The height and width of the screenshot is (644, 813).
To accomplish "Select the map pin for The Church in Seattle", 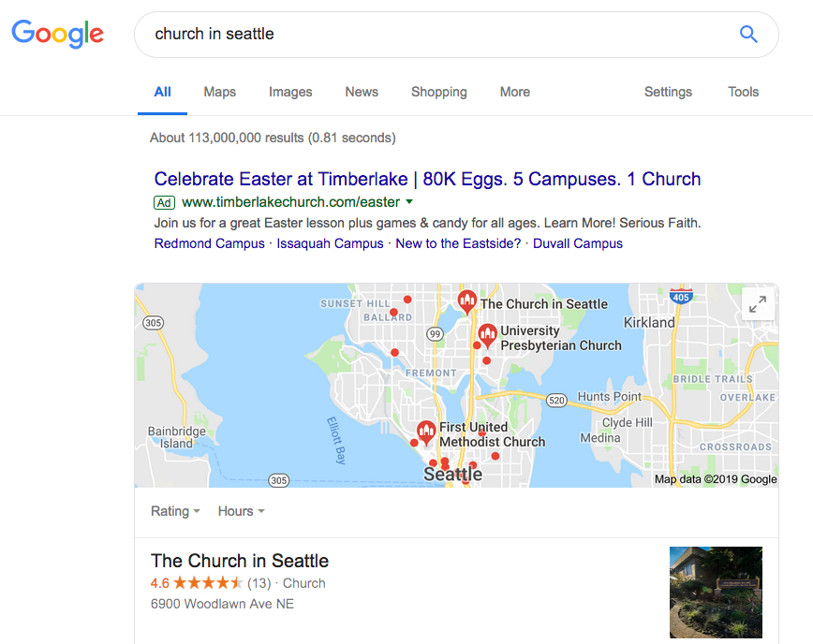I will [x=467, y=301].
